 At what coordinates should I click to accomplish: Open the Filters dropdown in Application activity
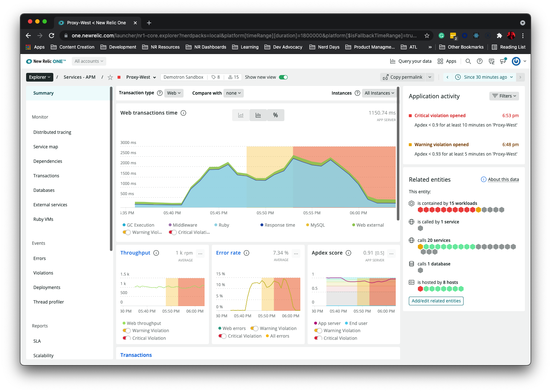point(504,96)
